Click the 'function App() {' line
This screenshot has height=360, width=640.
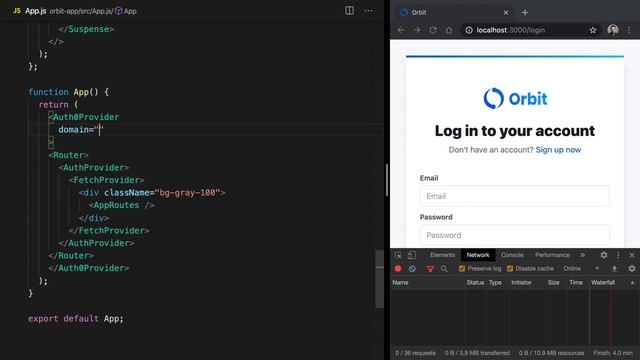(69, 92)
